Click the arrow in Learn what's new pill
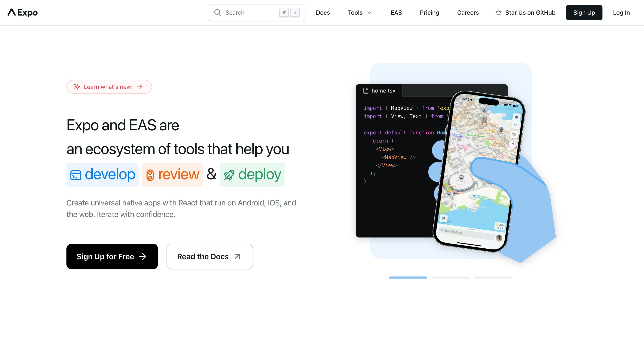The width and height of the screenshot is (644, 356). pos(140,87)
